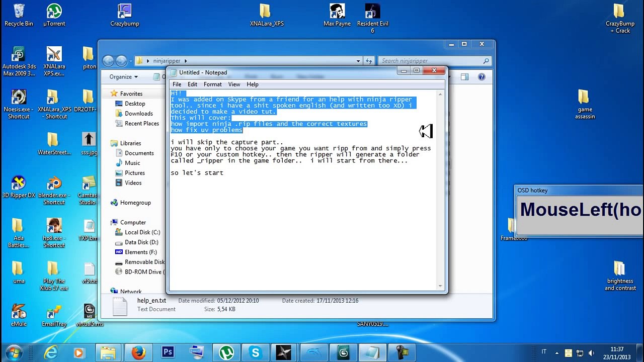Go back using Explorer's back arrow
The width and height of the screenshot is (644, 362).
click(108, 61)
